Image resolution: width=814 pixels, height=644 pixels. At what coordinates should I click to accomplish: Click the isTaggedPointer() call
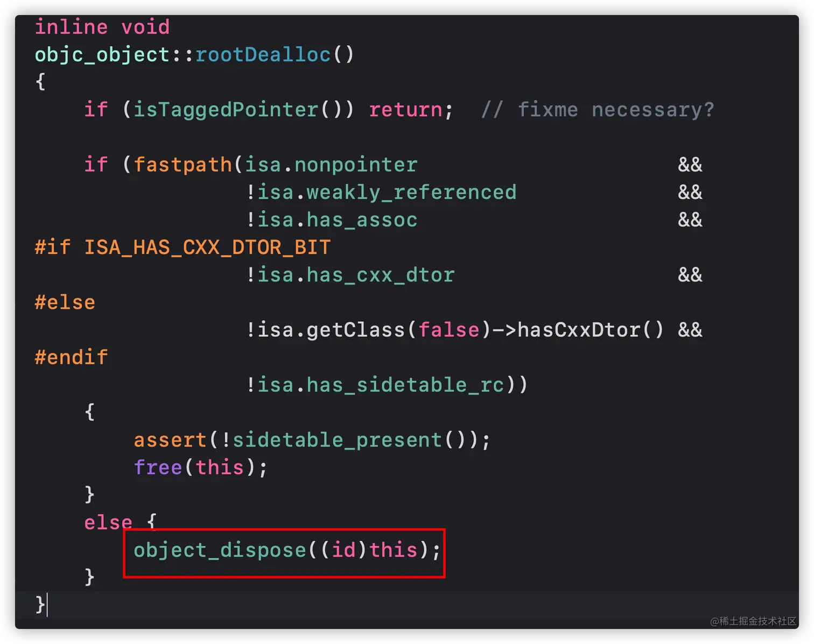243,110
